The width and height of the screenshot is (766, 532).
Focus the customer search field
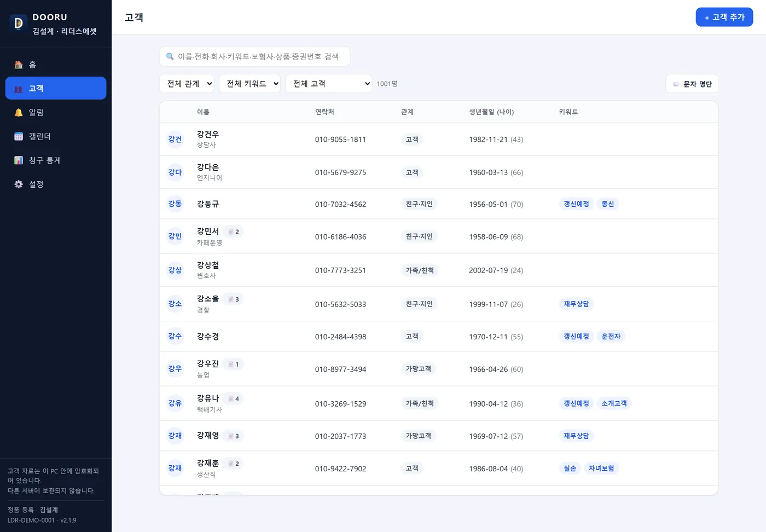click(254, 56)
